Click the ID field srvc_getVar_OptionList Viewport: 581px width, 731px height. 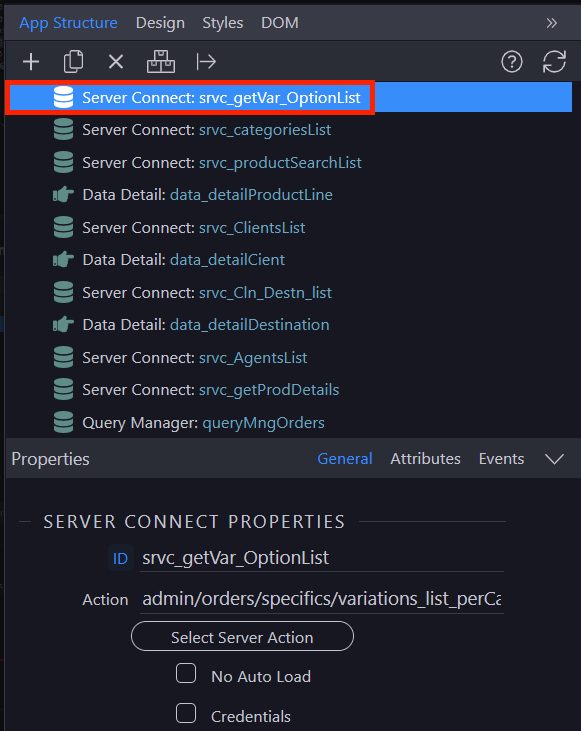pos(322,558)
